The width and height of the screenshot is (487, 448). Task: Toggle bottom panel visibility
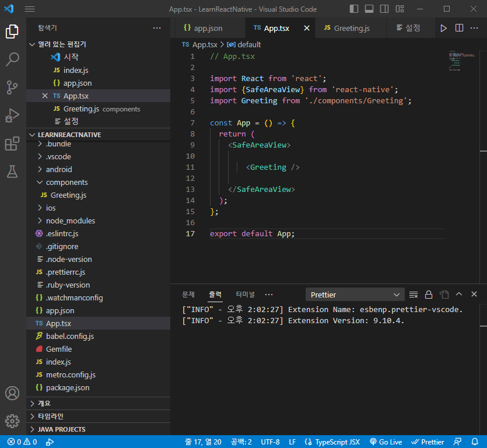[369, 9]
